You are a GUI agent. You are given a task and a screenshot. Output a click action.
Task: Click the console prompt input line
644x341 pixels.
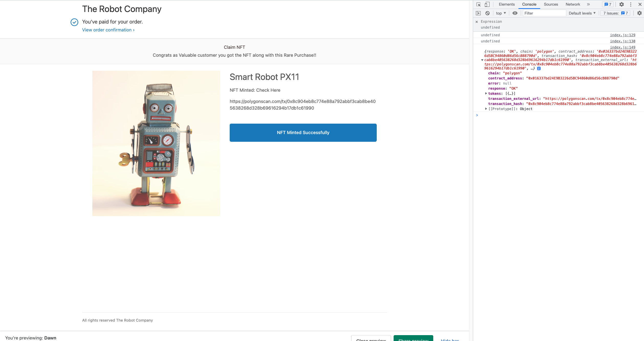559,115
